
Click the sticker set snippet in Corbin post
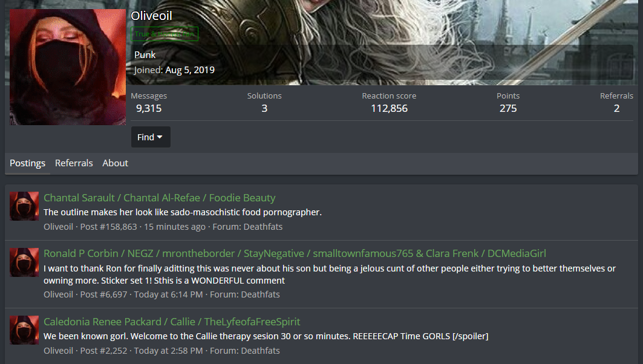click(330, 275)
